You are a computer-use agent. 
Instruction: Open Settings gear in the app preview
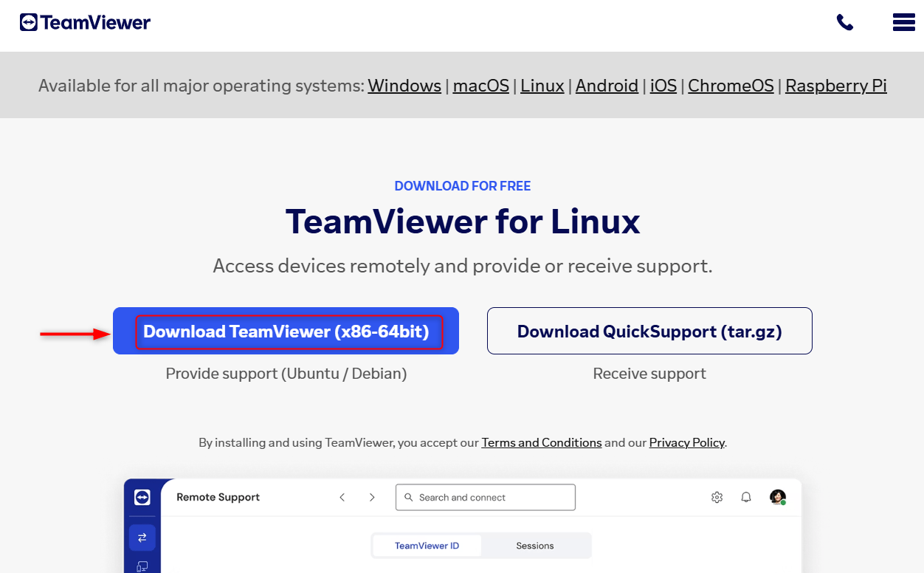(x=717, y=497)
